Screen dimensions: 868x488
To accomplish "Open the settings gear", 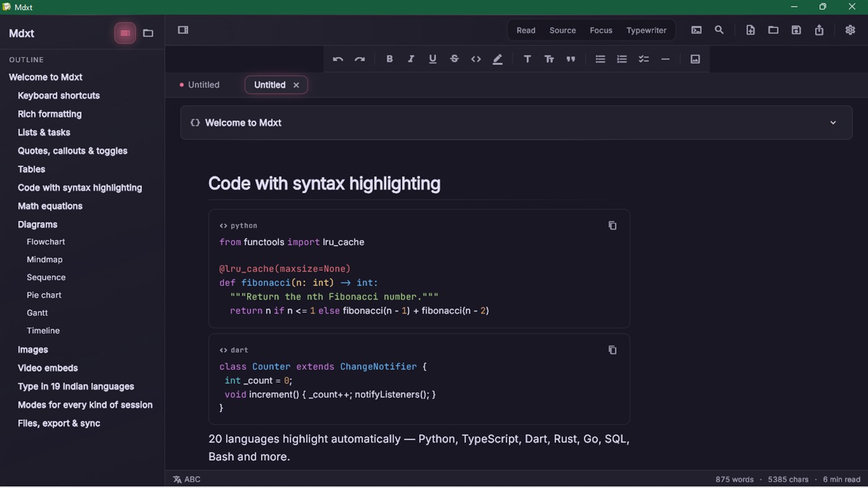I will pos(850,30).
